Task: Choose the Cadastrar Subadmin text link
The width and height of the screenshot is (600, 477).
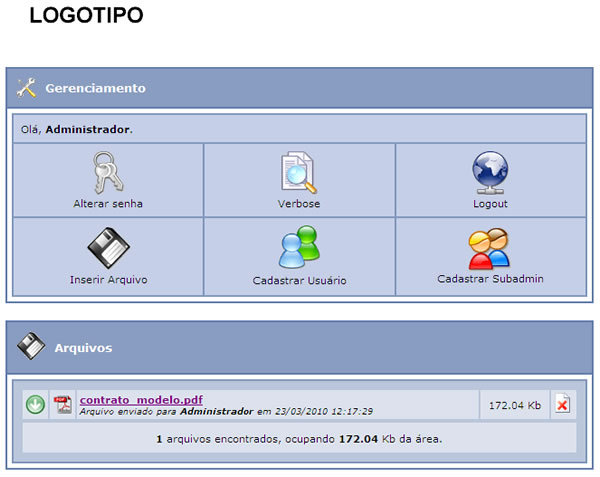Action: pyautogui.click(x=490, y=279)
